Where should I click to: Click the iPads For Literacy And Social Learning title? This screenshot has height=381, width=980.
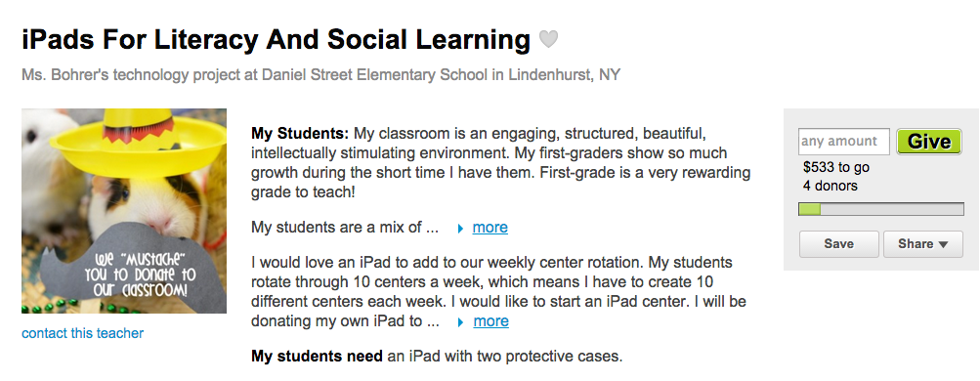pos(277,40)
